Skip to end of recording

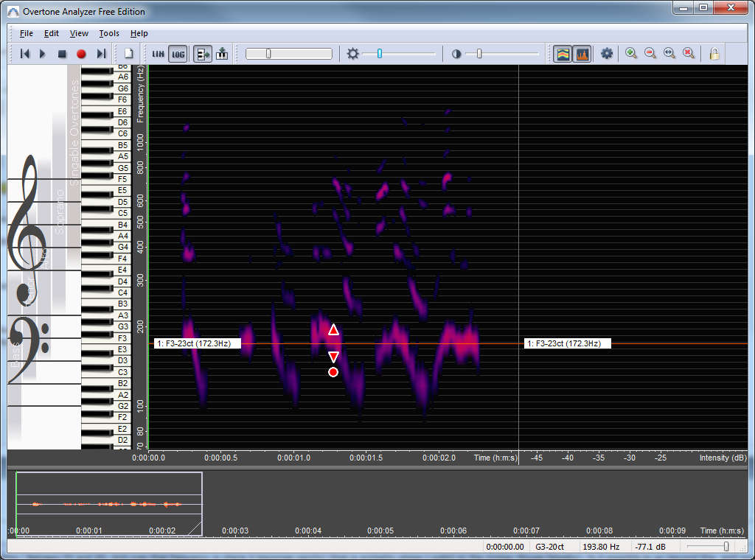[x=101, y=54]
